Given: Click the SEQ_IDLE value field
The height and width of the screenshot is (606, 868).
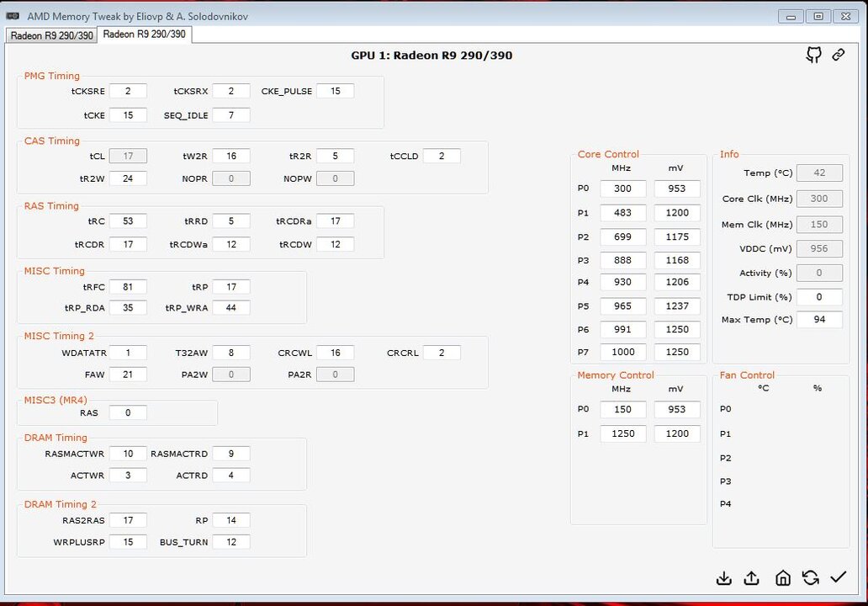Looking at the screenshot, I should coord(230,115).
